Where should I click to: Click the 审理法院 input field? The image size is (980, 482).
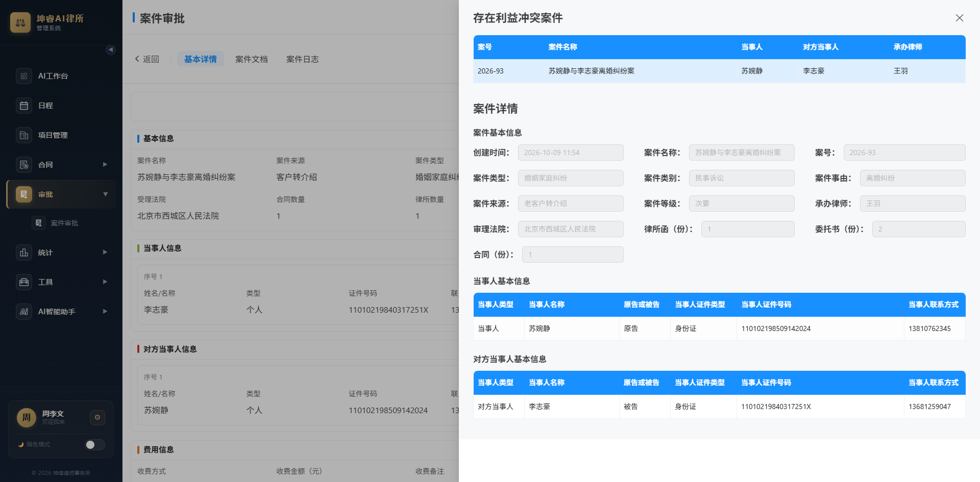[571, 229]
